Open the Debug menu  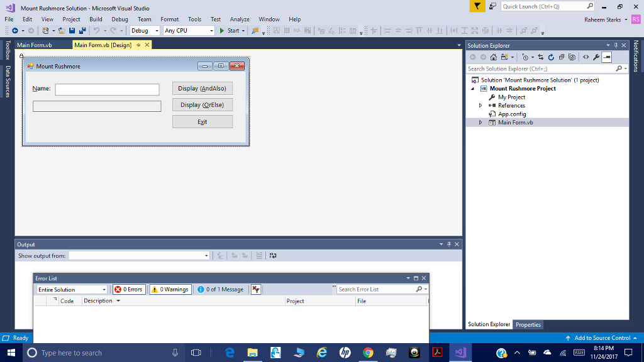[119, 19]
